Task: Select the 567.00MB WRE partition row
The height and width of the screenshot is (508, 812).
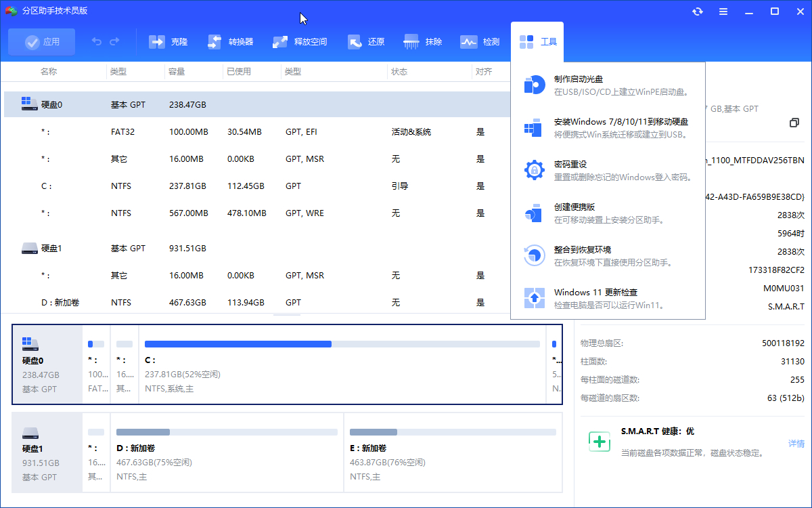Action: coord(257,213)
